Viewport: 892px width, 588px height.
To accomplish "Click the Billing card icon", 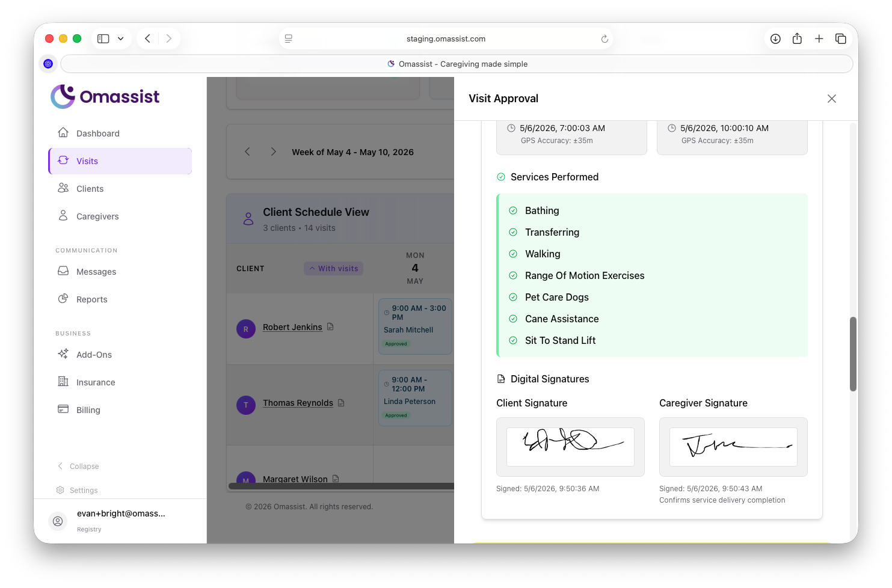I will click(63, 409).
